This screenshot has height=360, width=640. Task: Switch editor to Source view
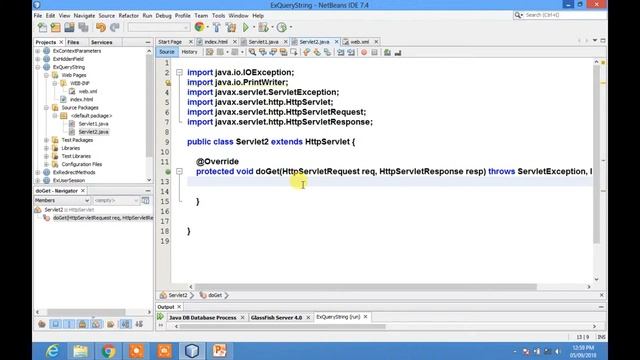(167, 52)
